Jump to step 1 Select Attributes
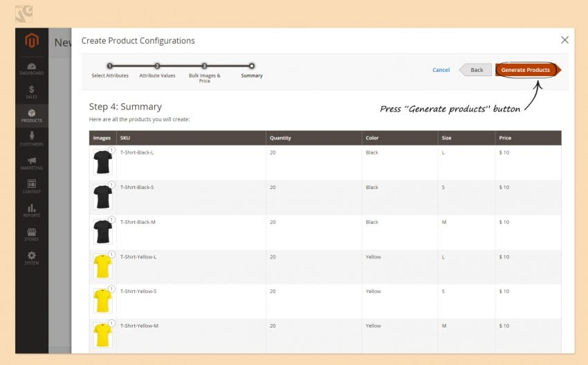588x365 pixels. pyautogui.click(x=110, y=66)
